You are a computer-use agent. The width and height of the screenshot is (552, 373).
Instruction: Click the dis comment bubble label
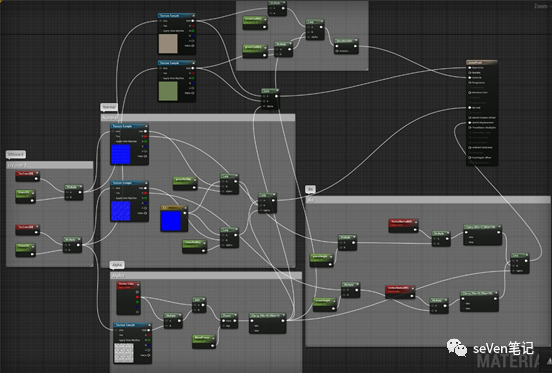(310, 189)
